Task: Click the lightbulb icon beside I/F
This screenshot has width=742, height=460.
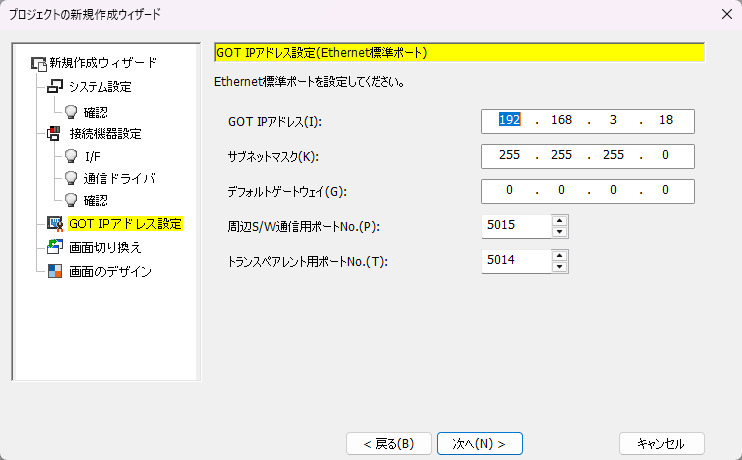Action: pyautogui.click(x=71, y=156)
